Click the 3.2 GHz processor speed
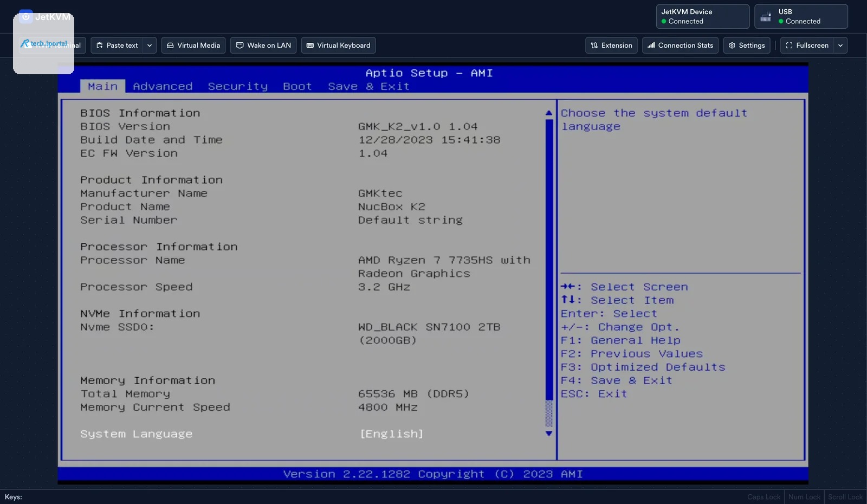 click(384, 287)
